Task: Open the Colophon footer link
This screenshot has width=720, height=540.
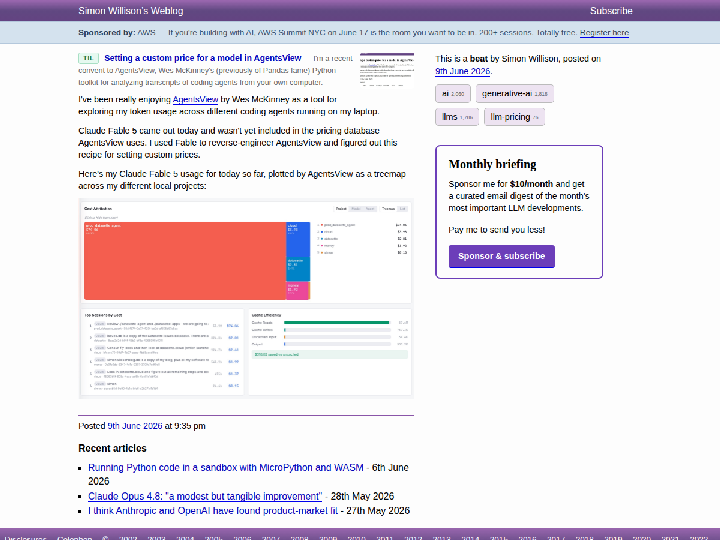Action: (x=74, y=537)
